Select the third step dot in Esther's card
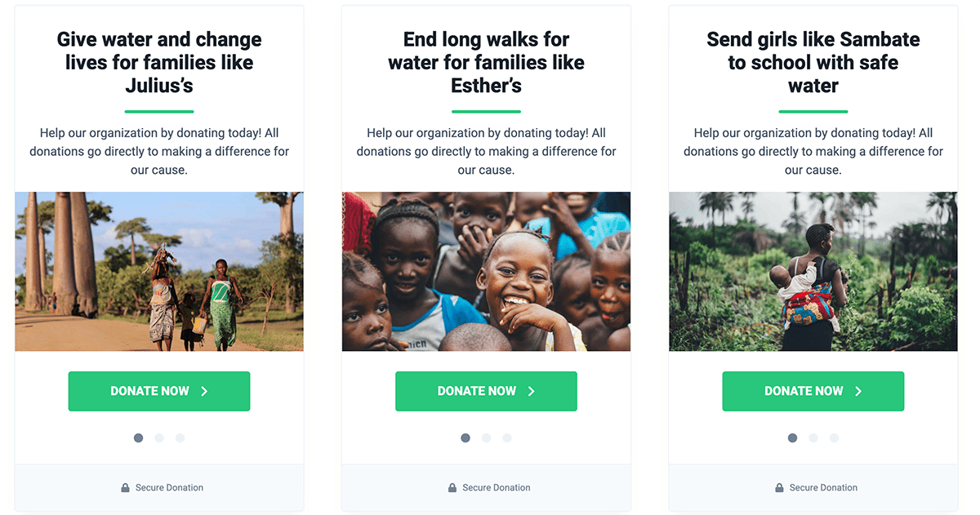980x515 pixels. click(x=507, y=438)
